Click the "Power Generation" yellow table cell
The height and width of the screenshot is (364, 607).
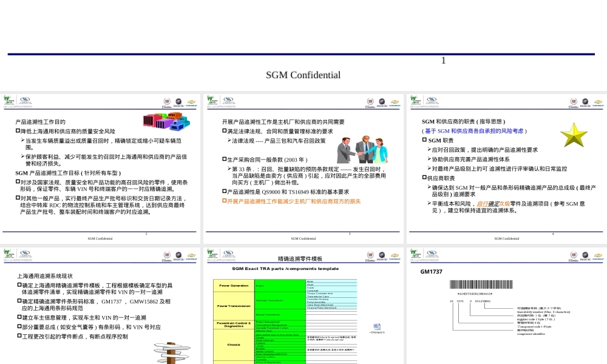click(234, 286)
